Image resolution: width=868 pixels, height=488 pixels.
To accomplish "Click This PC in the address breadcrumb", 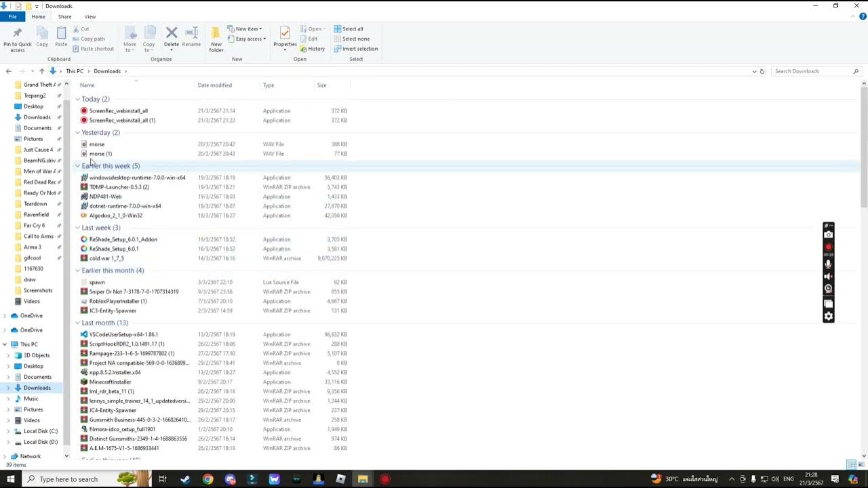I will [x=75, y=71].
